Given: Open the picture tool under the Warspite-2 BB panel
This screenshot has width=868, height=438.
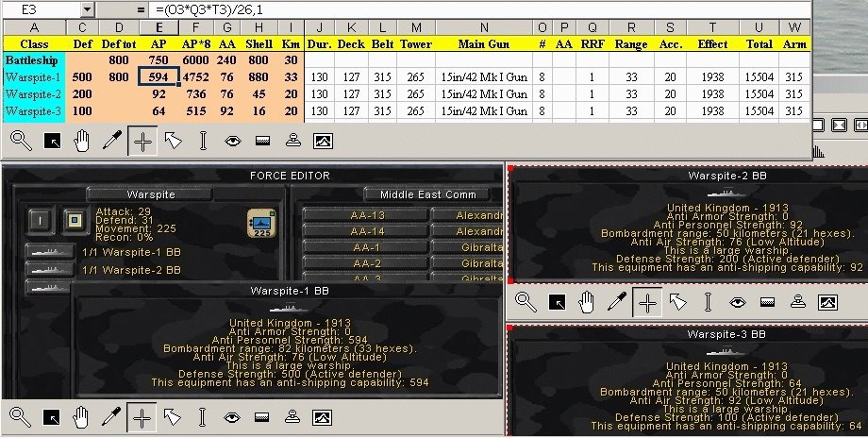Looking at the screenshot, I should [x=827, y=302].
